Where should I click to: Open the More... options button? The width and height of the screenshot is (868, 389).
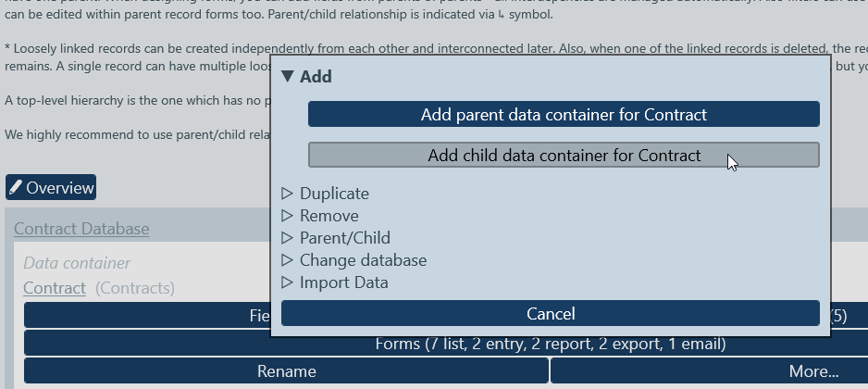coord(708,371)
